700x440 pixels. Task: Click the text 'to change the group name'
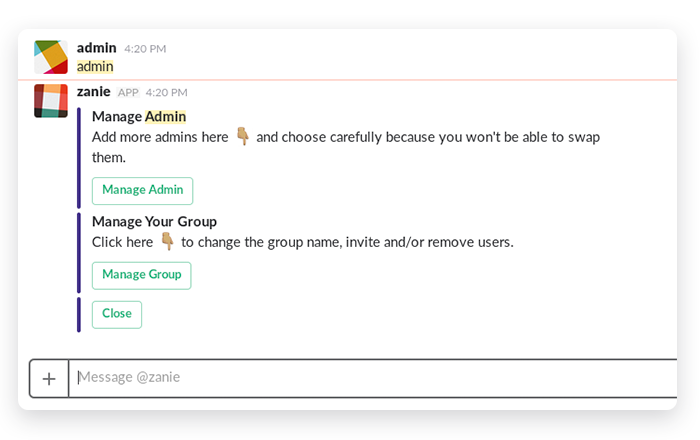[x=261, y=242]
